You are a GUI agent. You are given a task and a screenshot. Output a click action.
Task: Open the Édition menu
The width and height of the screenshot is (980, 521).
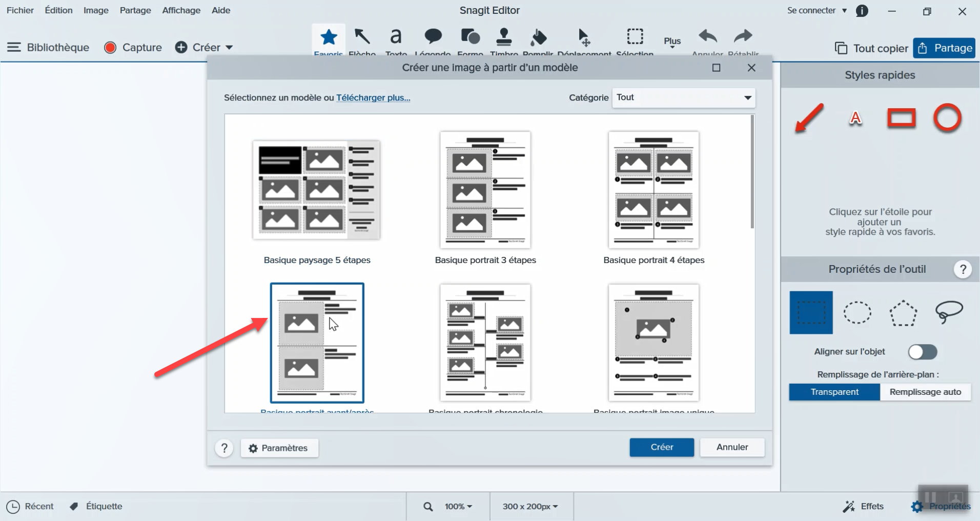click(x=58, y=10)
